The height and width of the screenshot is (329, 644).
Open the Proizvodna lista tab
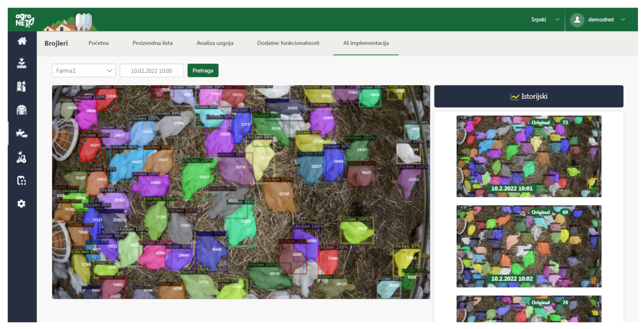click(x=153, y=43)
